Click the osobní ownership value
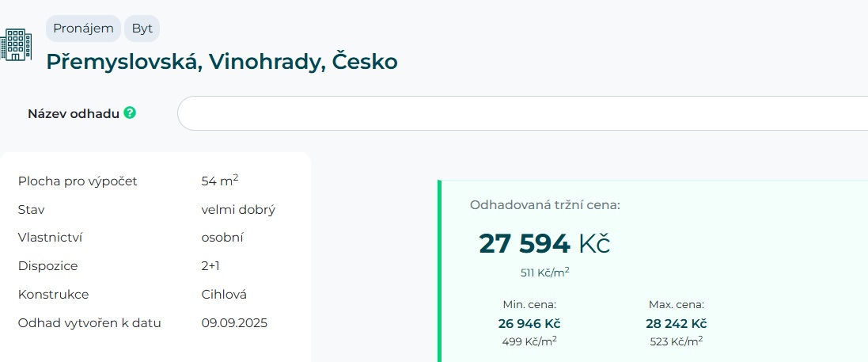The height and width of the screenshot is (362, 868). tap(222, 238)
